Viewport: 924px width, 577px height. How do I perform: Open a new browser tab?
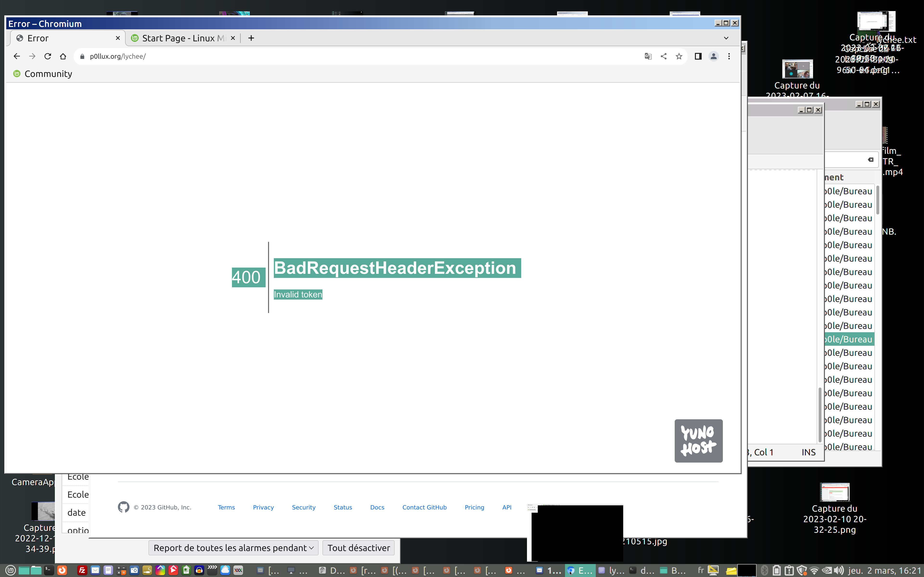click(x=251, y=38)
